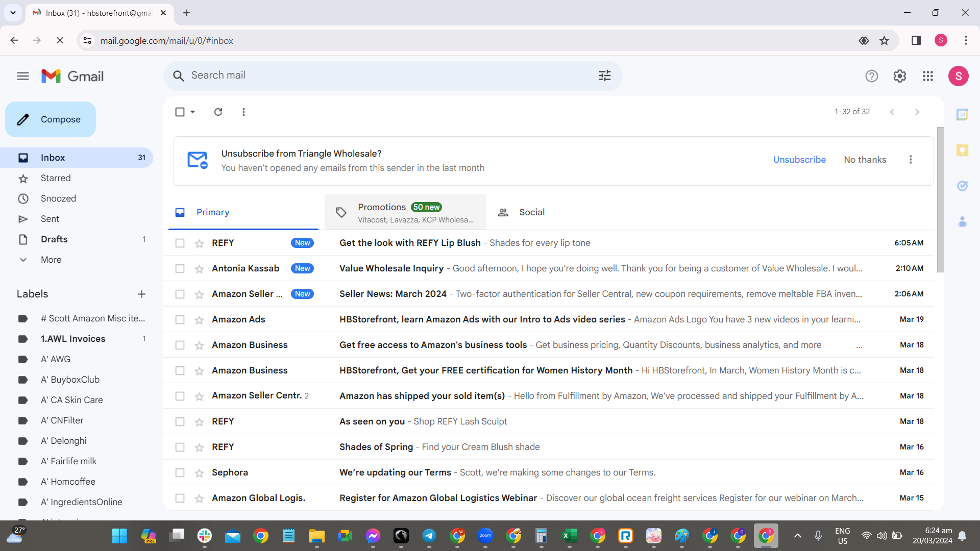Image resolution: width=980 pixels, height=551 pixels.
Task: Open Google Contacts side panel icon
Action: click(962, 221)
